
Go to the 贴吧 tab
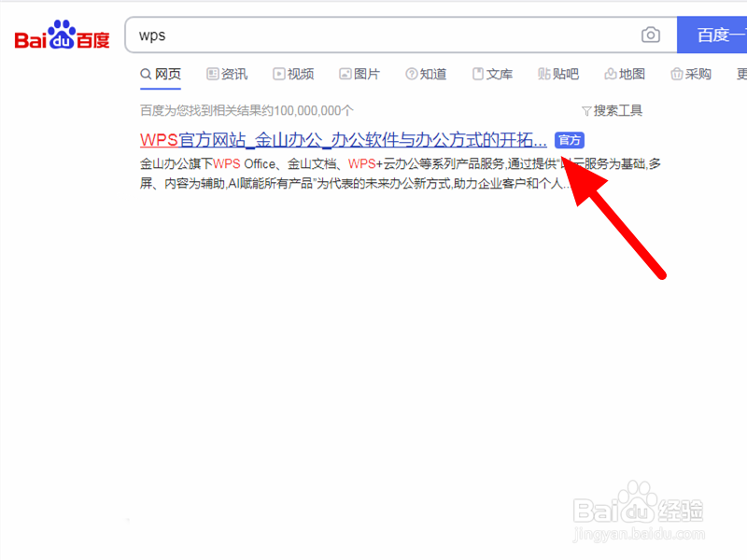pyautogui.click(x=558, y=75)
